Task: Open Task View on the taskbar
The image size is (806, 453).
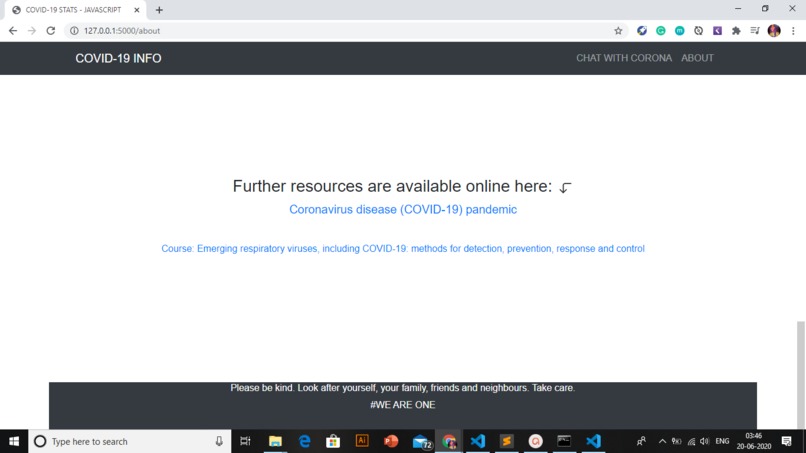Action: (245, 441)
